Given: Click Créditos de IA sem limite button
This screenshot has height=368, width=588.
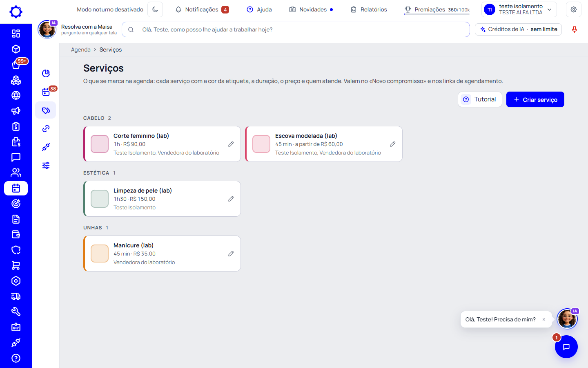Looking at the screenshot, I should [x=519, y=29].
